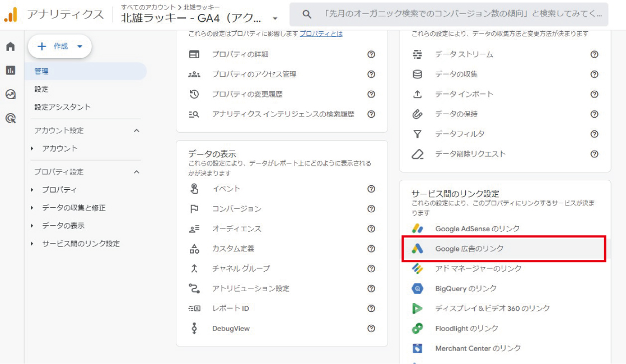Click the Google AdSense logo icon
This screenshot has width=626, height=364.
417,228
